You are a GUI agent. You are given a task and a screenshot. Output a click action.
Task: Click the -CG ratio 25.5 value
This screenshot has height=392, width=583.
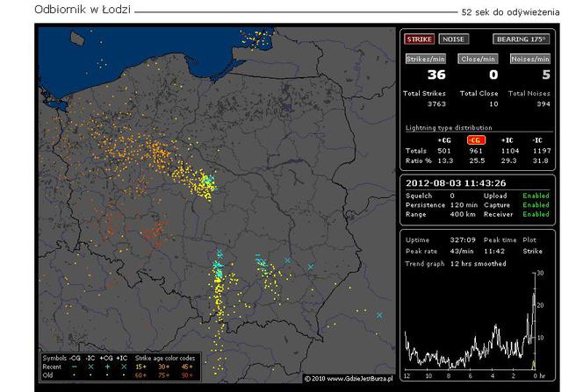point(477,160)
